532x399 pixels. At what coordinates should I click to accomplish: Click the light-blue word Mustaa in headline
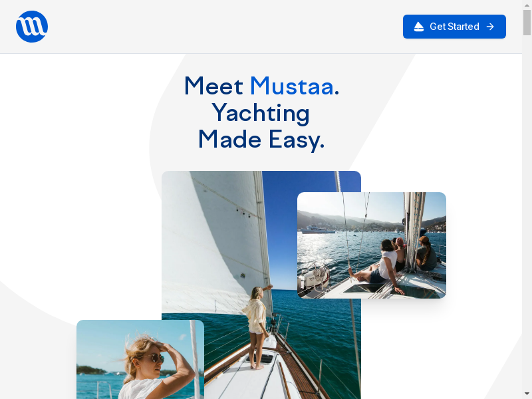[x=292, y=86]
